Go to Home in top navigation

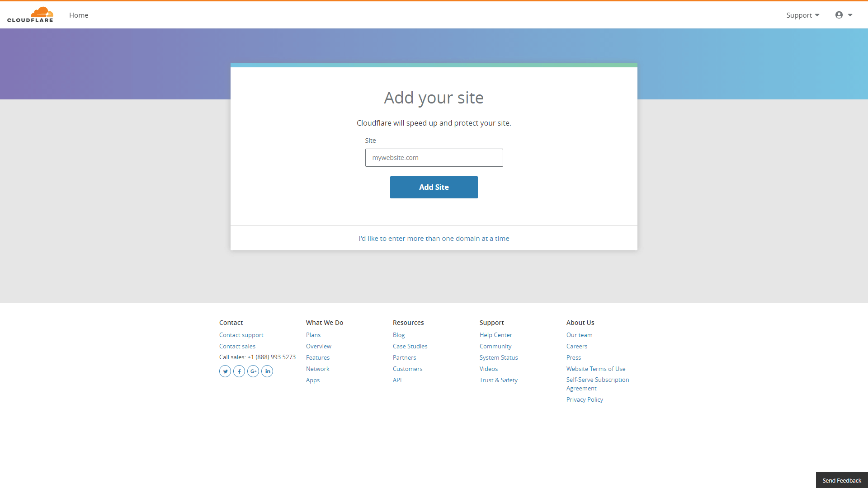(79, 15)
